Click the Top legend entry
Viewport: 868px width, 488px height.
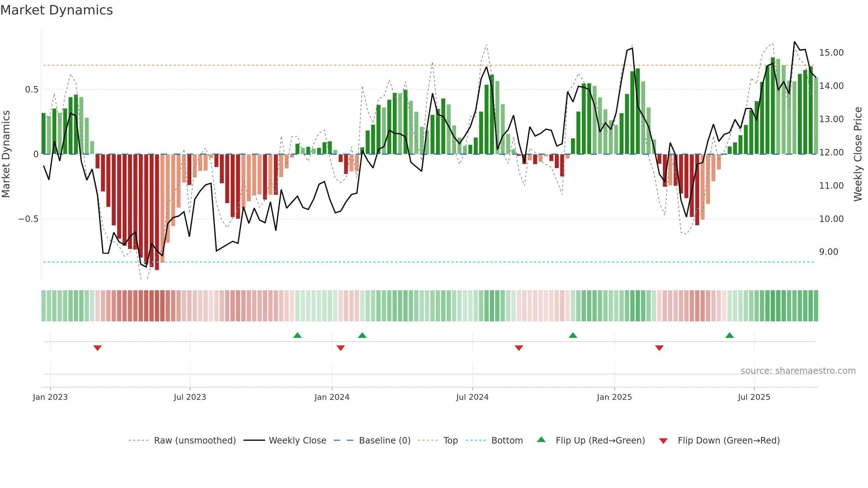(x=438, y=440)
